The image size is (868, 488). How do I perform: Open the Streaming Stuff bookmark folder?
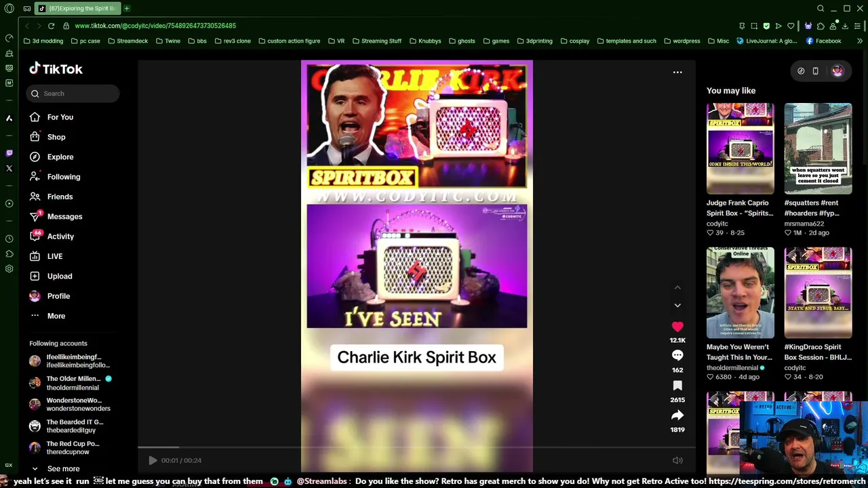(x=376, y=41)
